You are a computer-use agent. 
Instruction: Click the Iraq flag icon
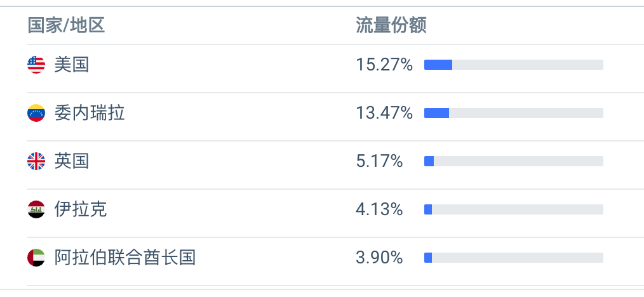tap(36, 209)
